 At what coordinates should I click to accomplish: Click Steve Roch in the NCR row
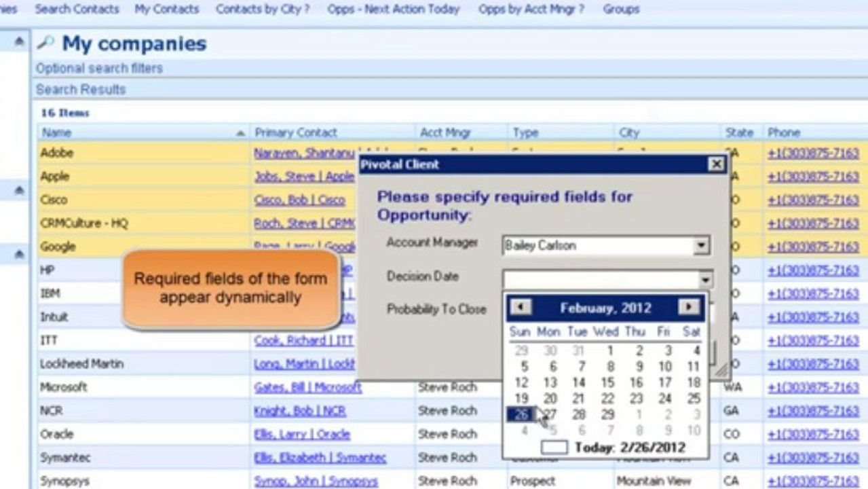tap(447, 411)
